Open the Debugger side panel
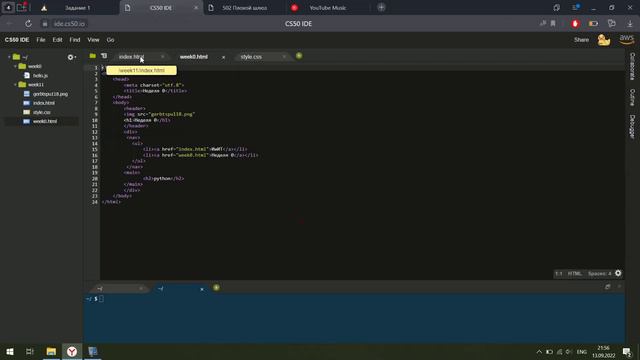Viewport: 640px width, 360px height. pyautogui.click(x=632, y=127)
